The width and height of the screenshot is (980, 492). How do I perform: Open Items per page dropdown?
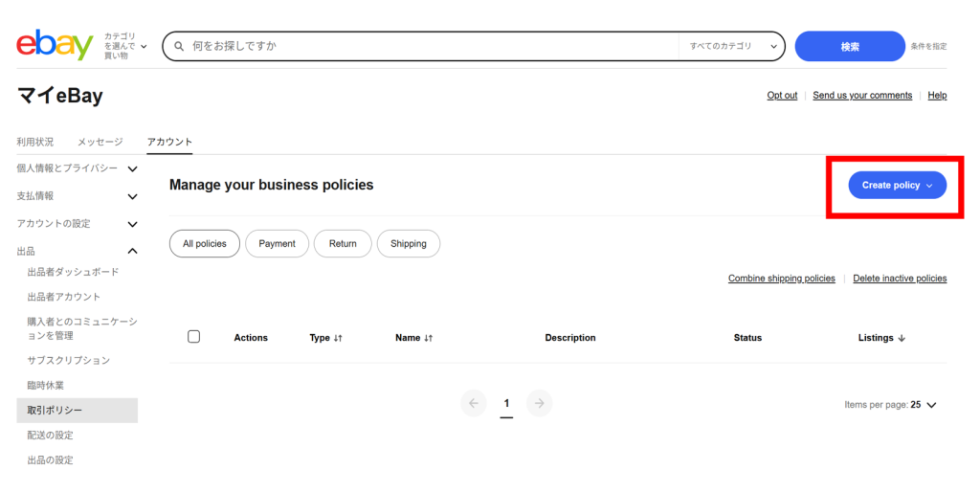click(x=891, y=405)
